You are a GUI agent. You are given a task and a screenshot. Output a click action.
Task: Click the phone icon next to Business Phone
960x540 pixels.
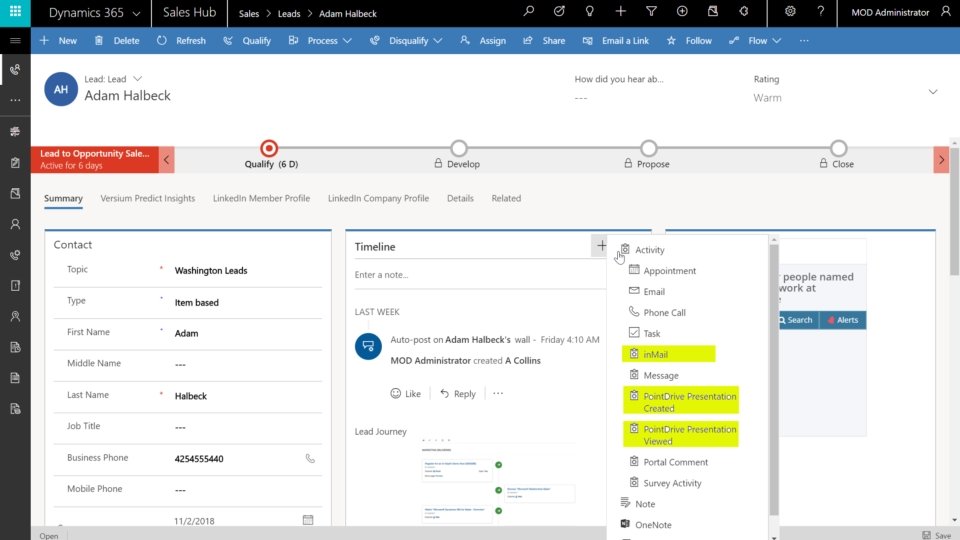(310, 459)
